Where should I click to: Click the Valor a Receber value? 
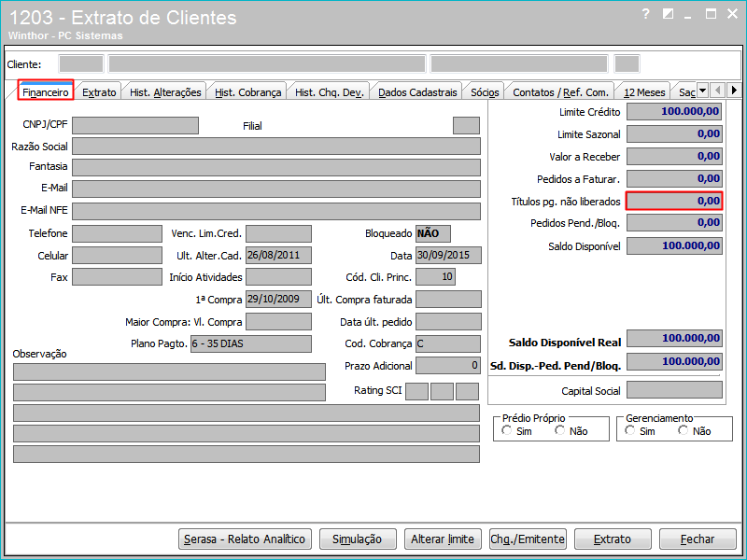674,156
